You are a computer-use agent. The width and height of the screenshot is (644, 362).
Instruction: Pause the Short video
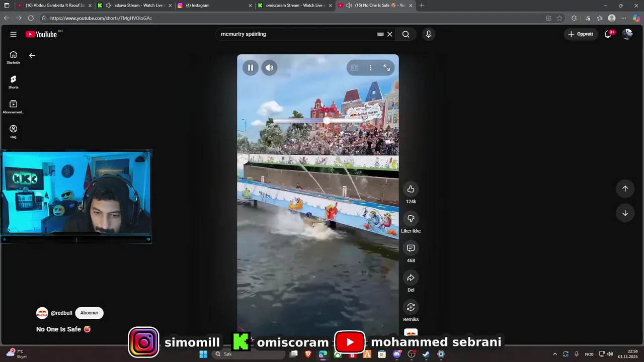coord(251,68)
